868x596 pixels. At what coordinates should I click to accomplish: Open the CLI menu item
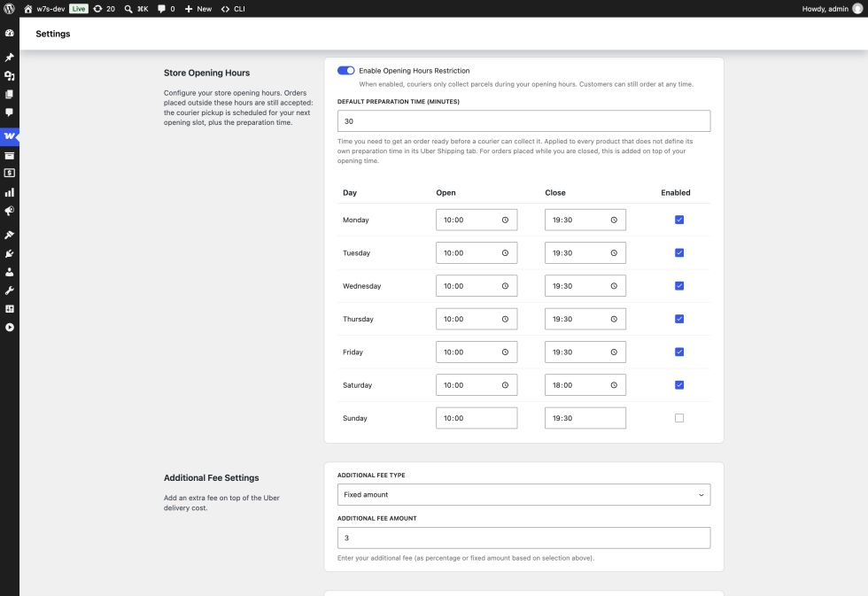point(233,9)
